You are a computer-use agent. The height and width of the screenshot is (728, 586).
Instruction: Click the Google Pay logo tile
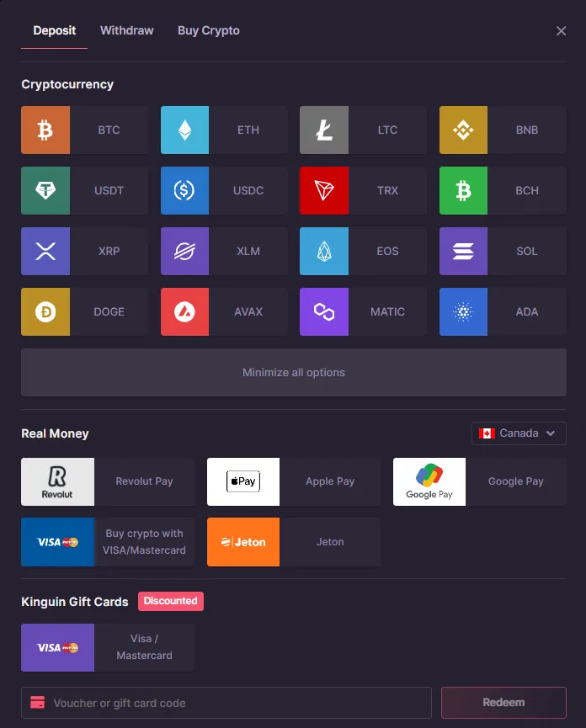point(429,482)
